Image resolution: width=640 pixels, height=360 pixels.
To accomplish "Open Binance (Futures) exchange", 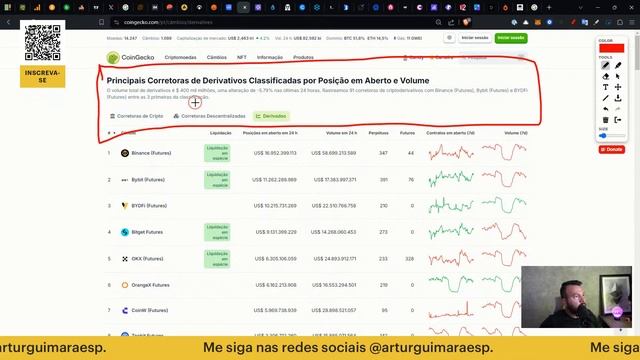I will [151, 153].
